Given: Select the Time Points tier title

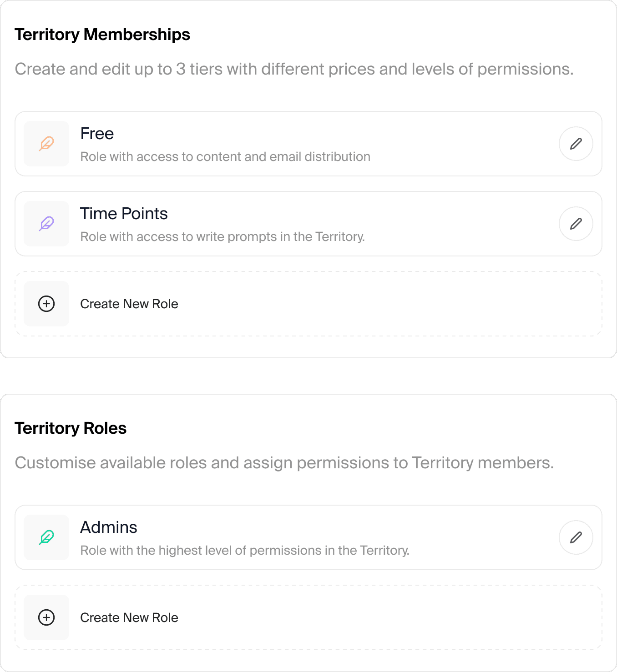Looking at the screenshot, I should (x=124, y=214).
